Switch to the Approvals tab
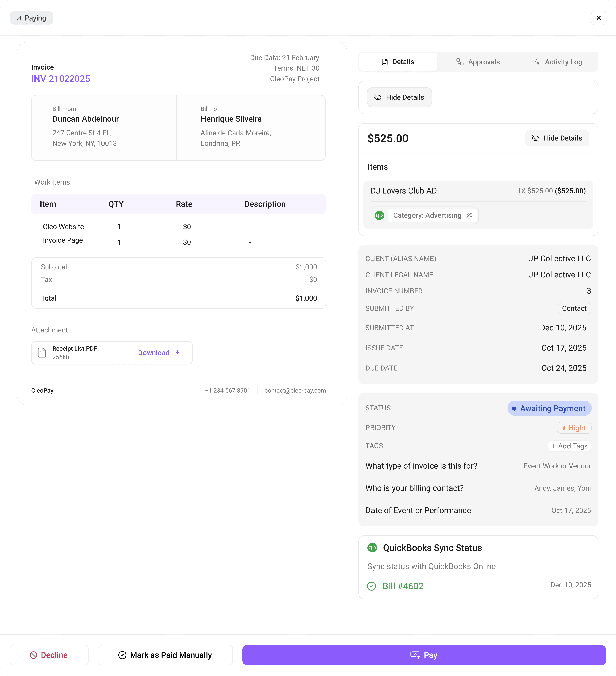Screen dimensions: 616x676 pos(478,62)
